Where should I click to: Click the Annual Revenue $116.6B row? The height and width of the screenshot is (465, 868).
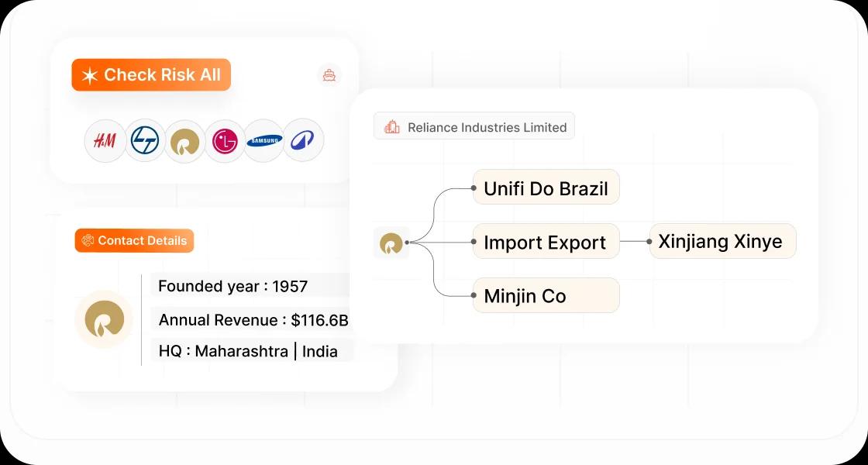point(253,319)
